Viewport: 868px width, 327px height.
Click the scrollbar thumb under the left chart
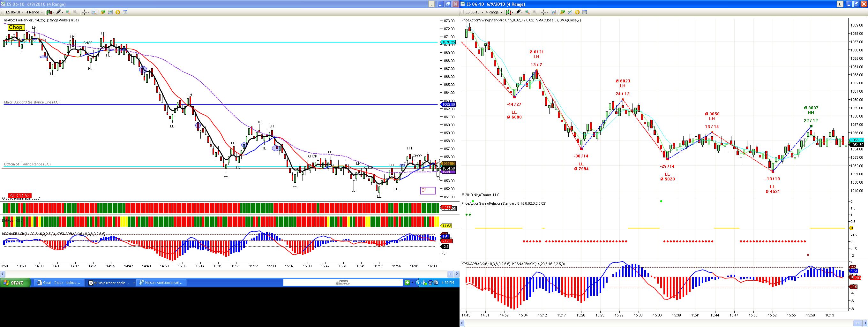pyautogui.click(x=450, y=274)
